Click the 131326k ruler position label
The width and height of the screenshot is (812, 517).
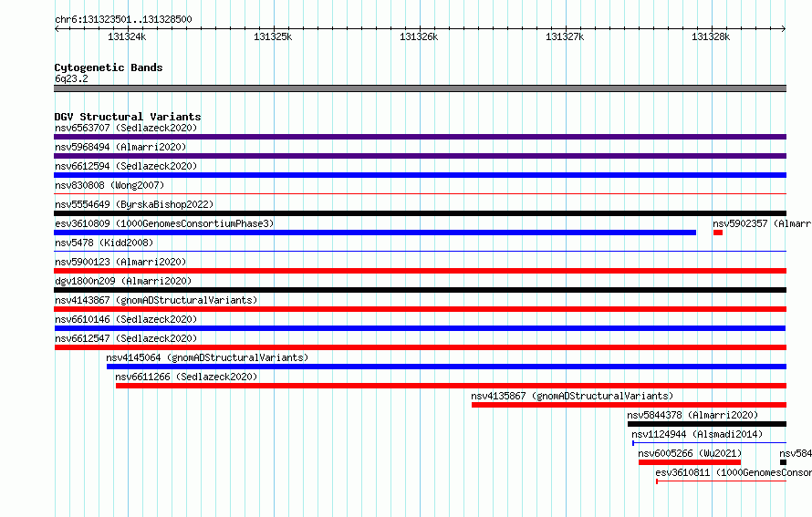tap(419, 36)
